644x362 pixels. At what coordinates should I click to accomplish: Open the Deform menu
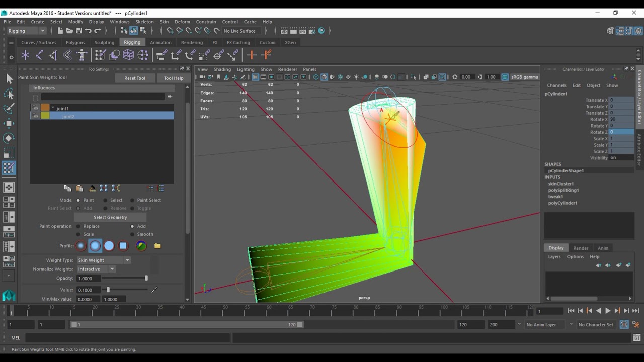click(x=182, y=22)
